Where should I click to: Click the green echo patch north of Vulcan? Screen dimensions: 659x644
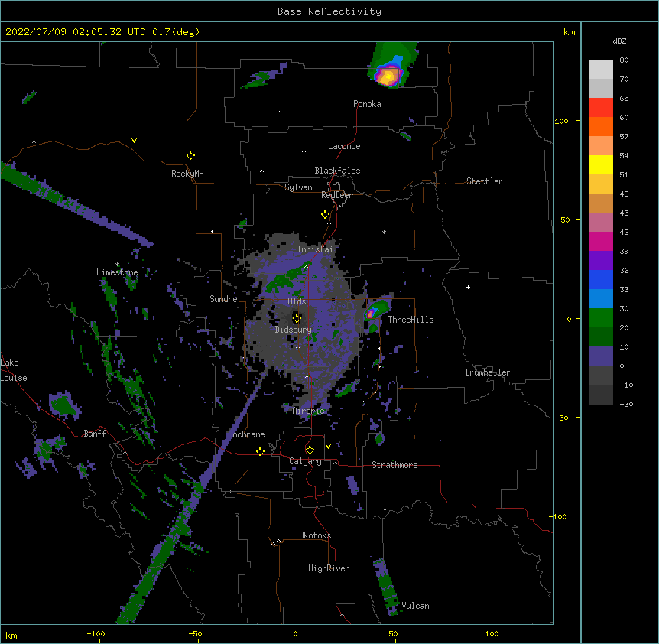387,587
